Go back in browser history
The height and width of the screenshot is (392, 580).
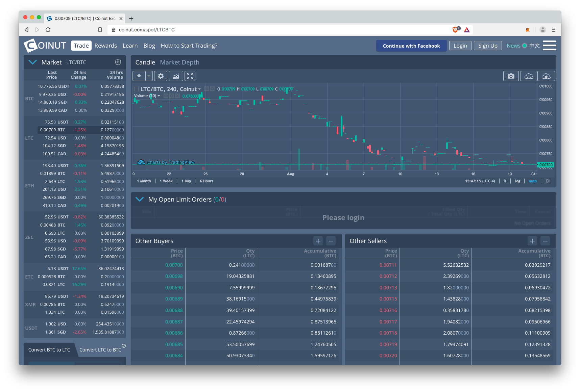pyautogui.click(x=26, y=30)
